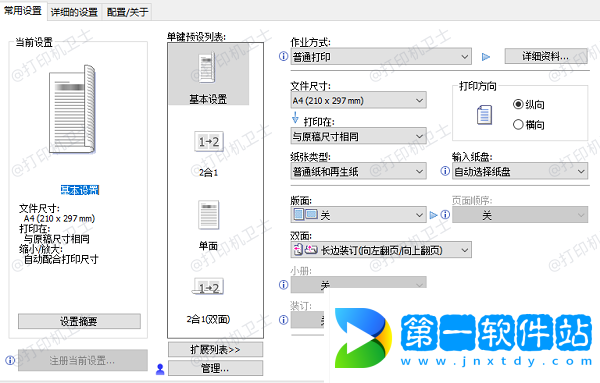The image size is (600, 383).
Task: Click the blue arrow next to 作业方式
Action: click(x=486, y=57)
